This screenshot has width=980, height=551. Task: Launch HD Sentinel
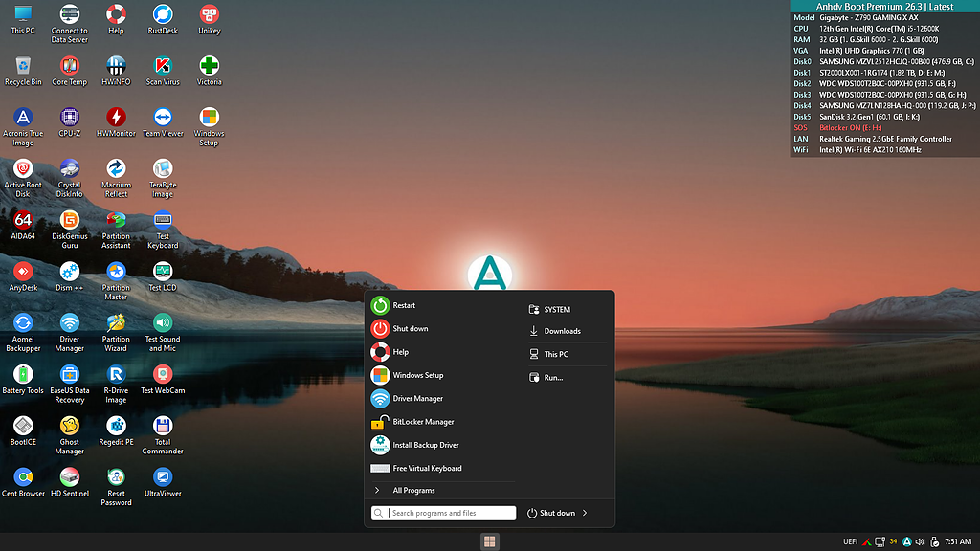coord(69,482)
